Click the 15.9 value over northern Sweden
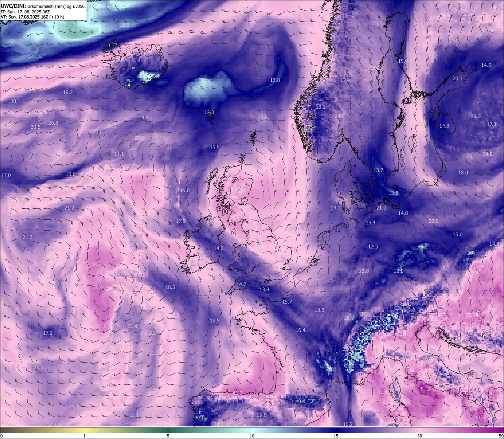Screen dimensions: 504x439 pyautogui.click(x=403, y=61)
